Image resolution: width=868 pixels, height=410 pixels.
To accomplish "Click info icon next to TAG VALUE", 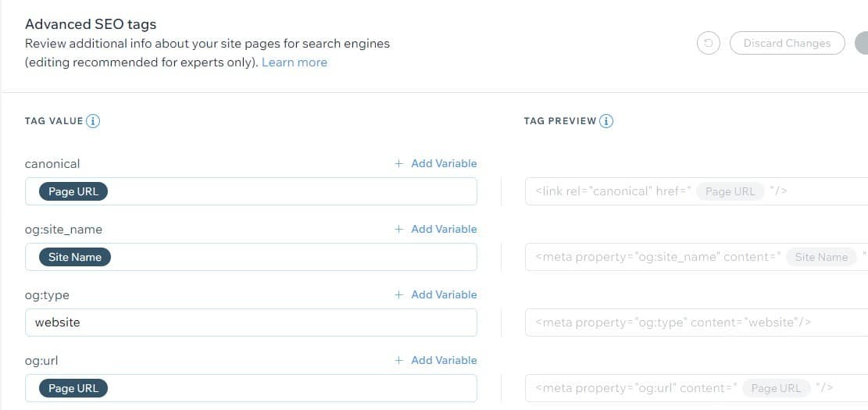I will pos(93,120).
